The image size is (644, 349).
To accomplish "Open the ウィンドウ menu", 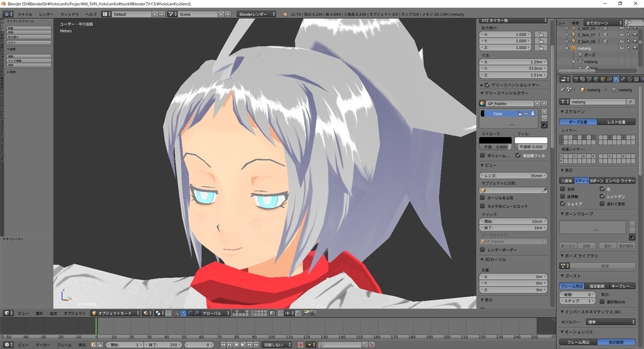I will pyautogui.click(x=69, y=14).
